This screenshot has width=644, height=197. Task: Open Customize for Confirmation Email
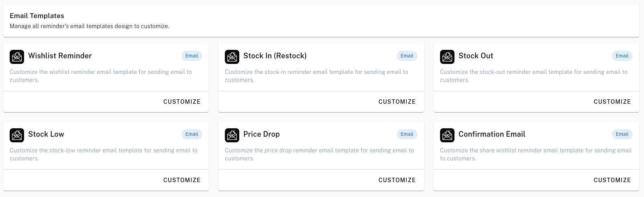pos(612,180)
